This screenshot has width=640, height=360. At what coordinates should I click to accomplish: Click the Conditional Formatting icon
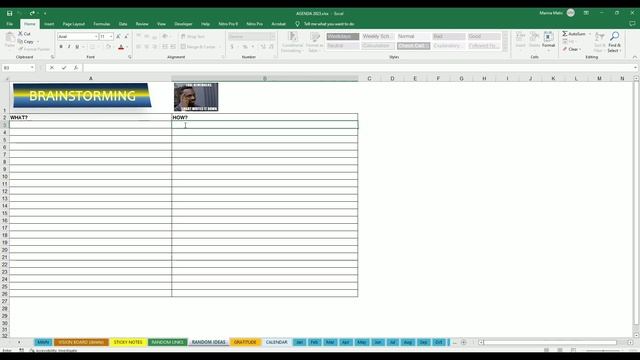tap(292, 37)
